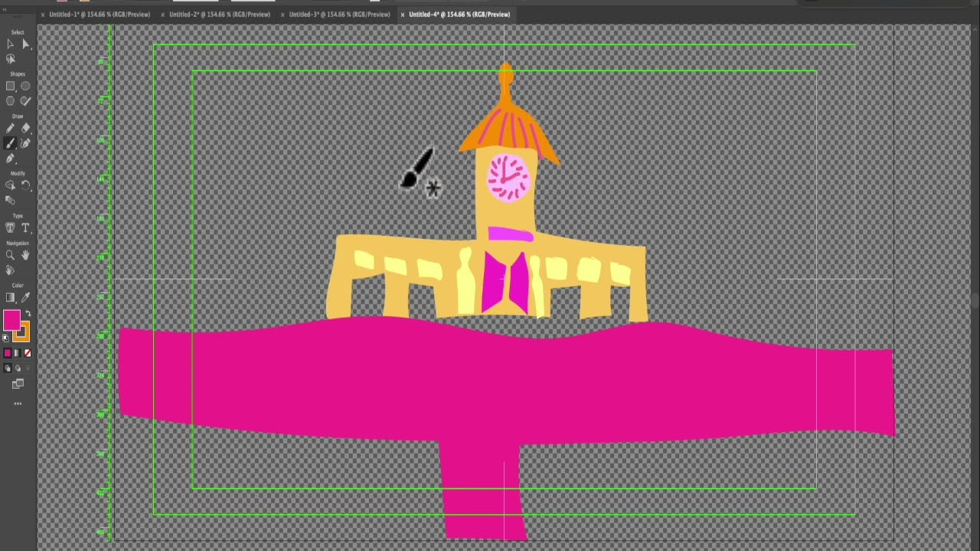Viewport: 980px width, 551px height.
Task: Enable Draw Behind mode
Action: [18, 368]
